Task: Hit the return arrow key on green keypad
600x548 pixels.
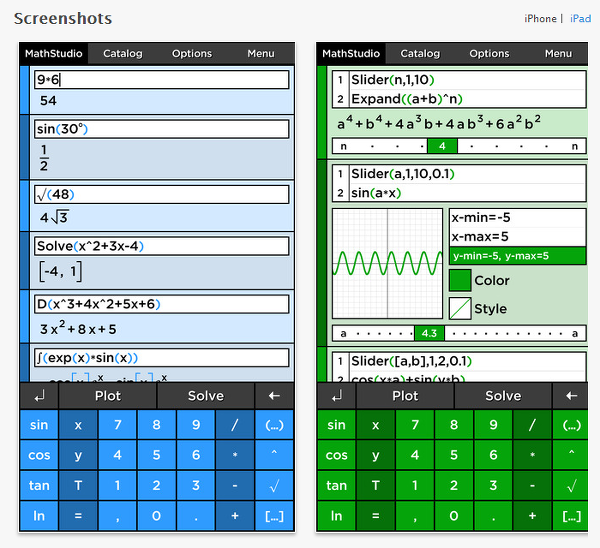Action: tap(336, 396)
